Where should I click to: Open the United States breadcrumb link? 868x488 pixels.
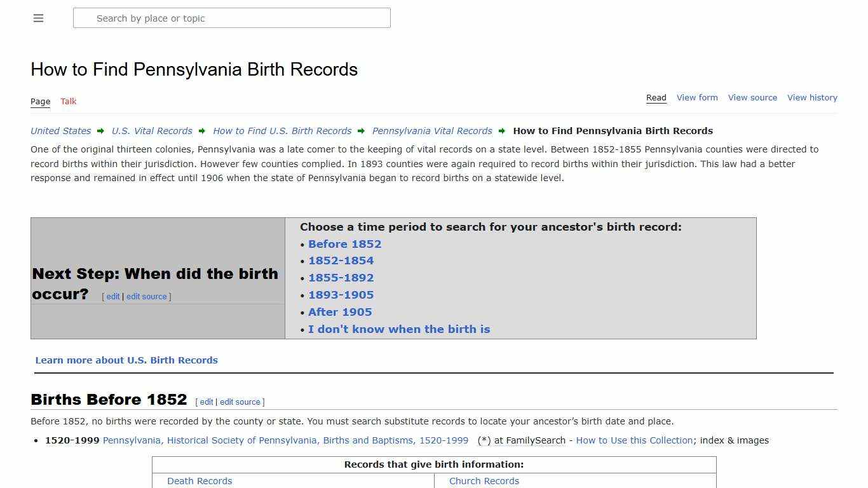[x=60, y=131]
